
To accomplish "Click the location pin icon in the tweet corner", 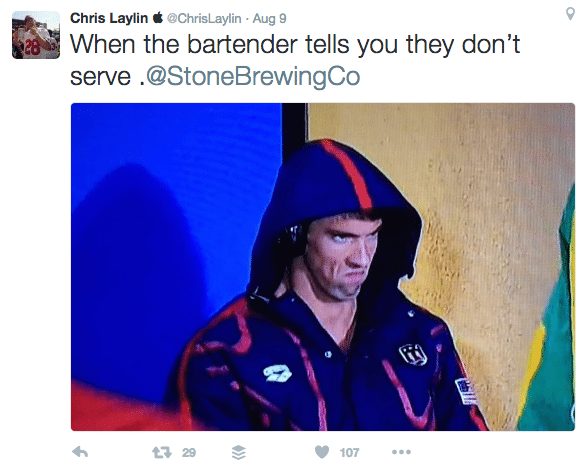I will tap(570, 14).
